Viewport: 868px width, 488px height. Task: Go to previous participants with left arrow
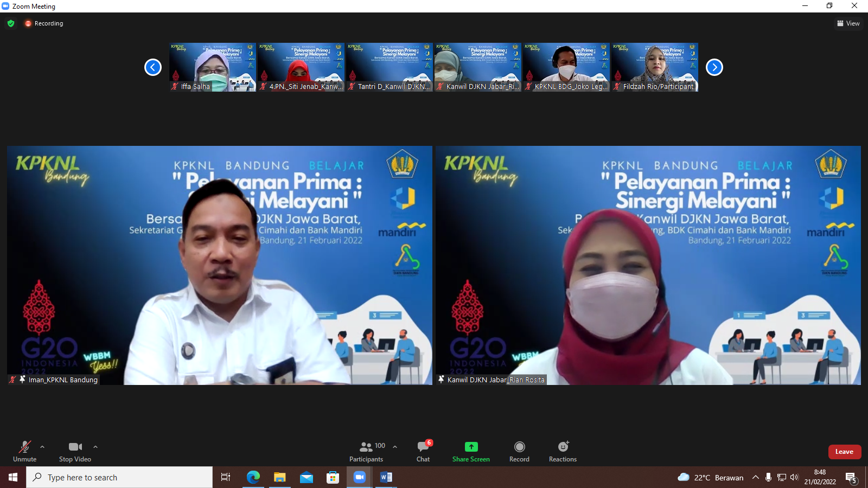click(x=153, y=67)
